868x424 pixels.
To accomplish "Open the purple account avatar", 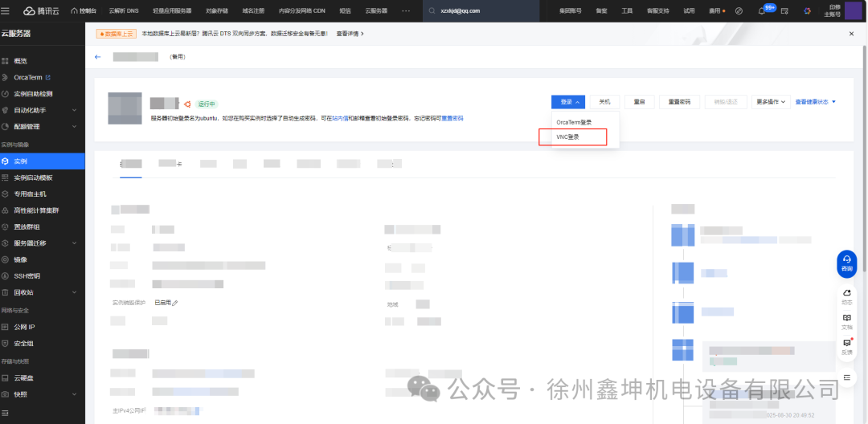I will coord(853,10).
